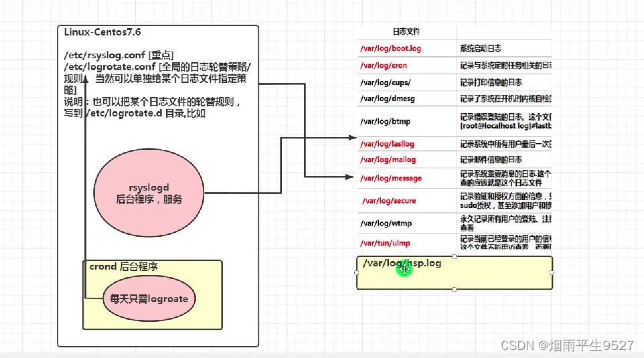Select the rsyslogd pink ellipse shape

coord(149,193)
